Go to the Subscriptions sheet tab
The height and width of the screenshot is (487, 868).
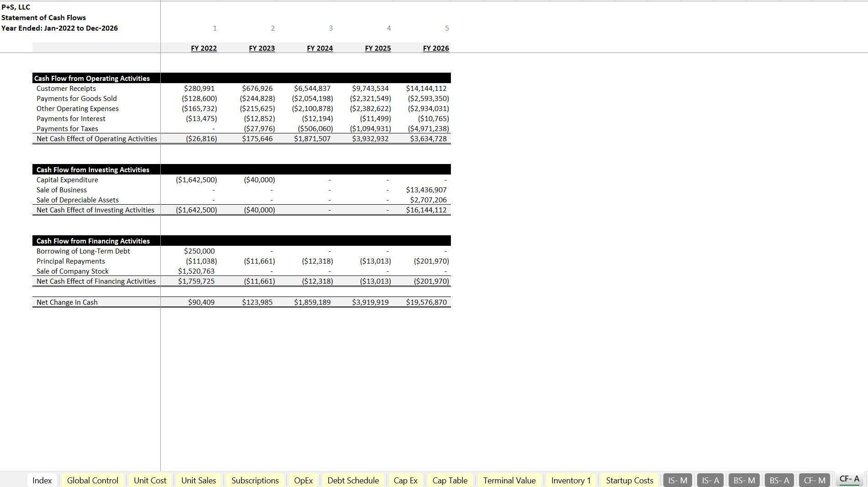pyautogui.click(x=255, y=480)
